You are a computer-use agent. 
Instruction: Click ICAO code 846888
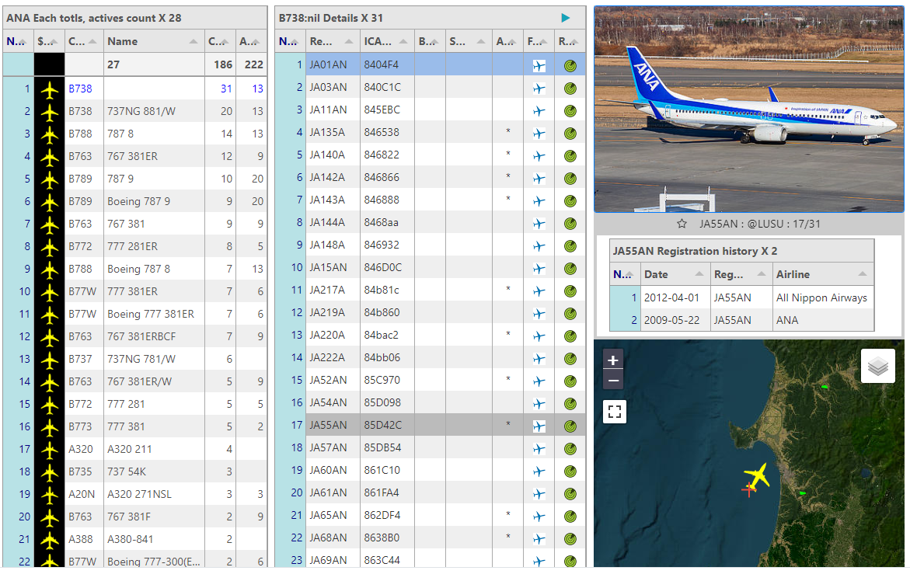click(382, 200)
